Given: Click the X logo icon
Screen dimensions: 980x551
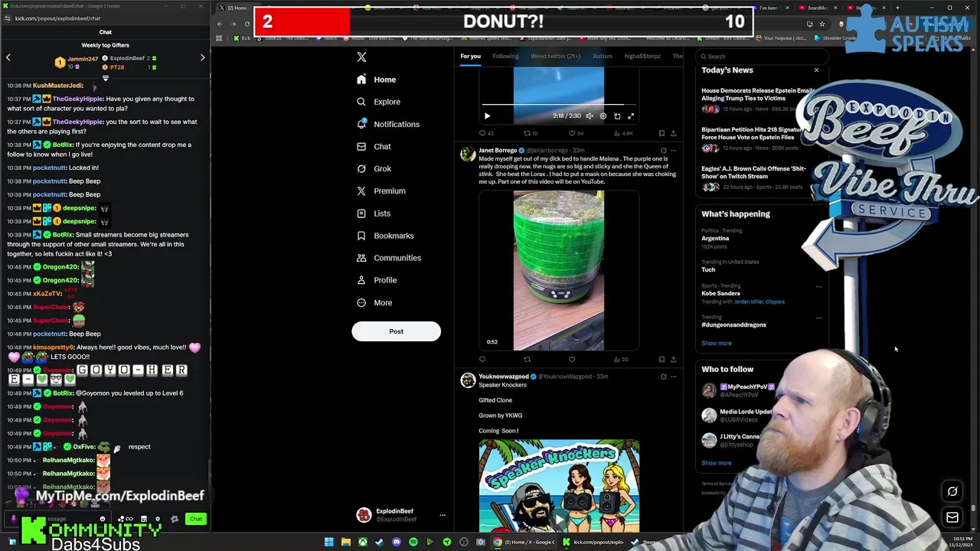Looking at the screenshot, I should 361,57.
